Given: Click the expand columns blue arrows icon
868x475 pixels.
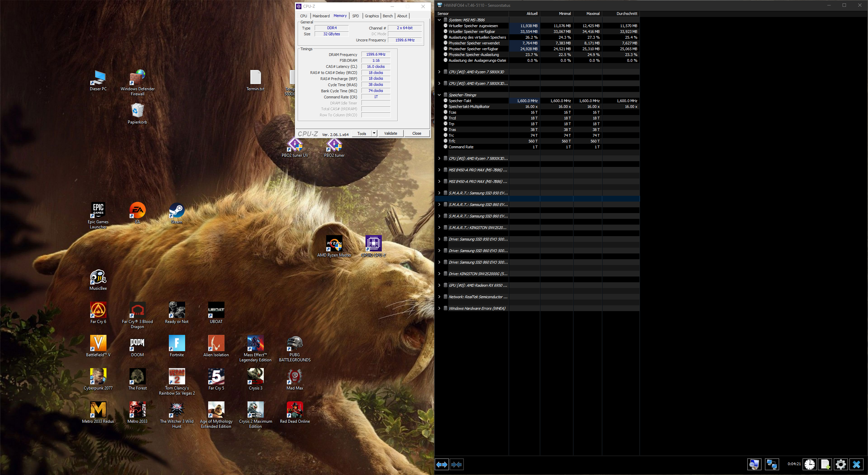Looking at the screenshot, I should point(441,464).
